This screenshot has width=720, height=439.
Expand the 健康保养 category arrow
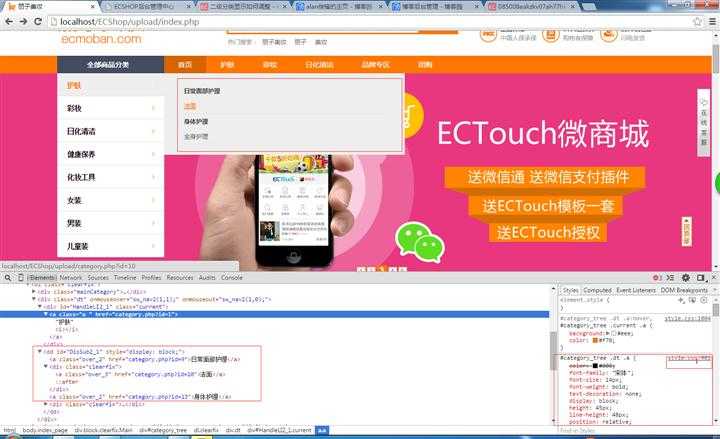(x=153, y=154)
